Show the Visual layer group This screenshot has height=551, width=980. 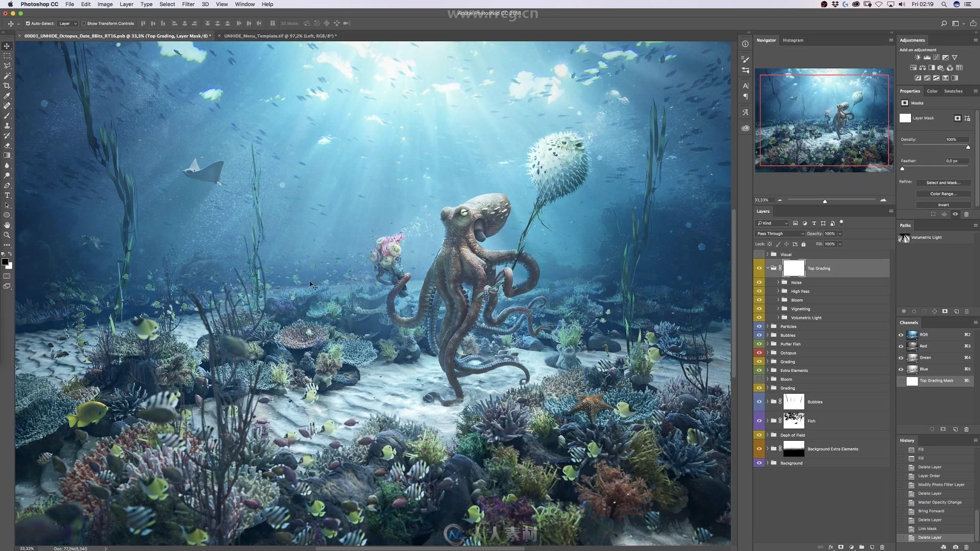click(x=759, y=254)
